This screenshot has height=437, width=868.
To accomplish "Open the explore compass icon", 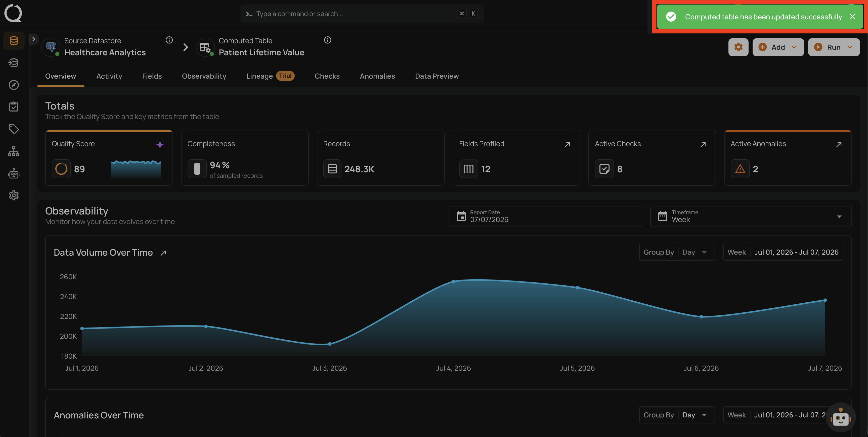I will [x=14, y=85].
